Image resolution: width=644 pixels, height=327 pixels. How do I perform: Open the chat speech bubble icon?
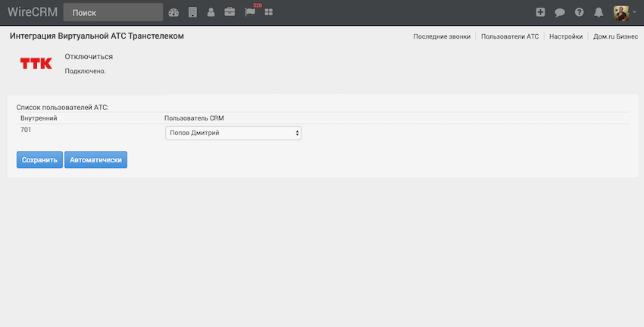560,12
